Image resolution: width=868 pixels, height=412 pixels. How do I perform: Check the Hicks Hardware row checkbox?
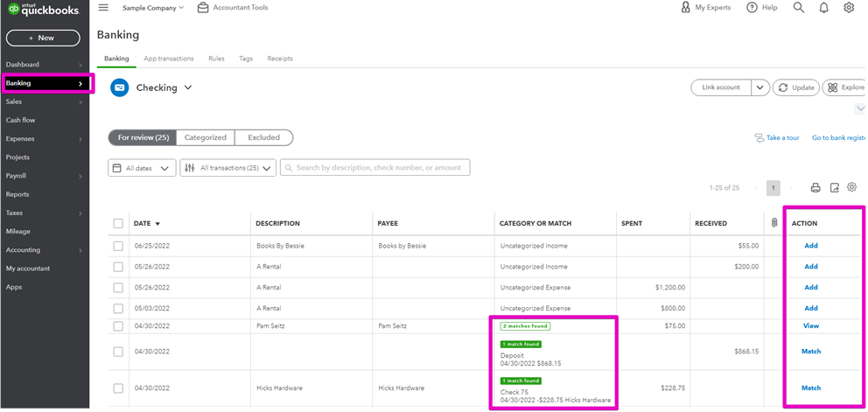[x=118, y=388]
